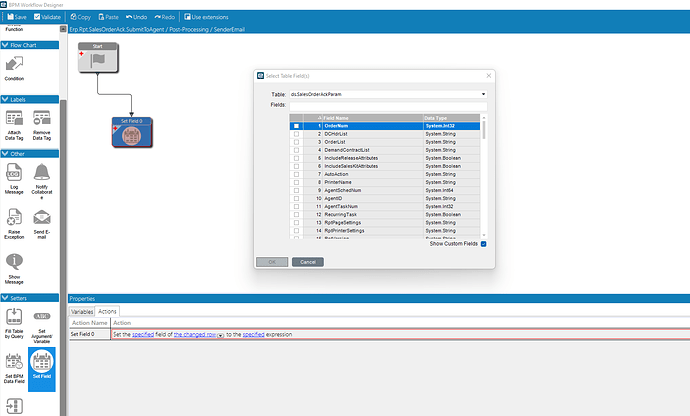Open the changed row dropdown arrow
This screenshot has width=690, height=416.
(x=220, y=335)
